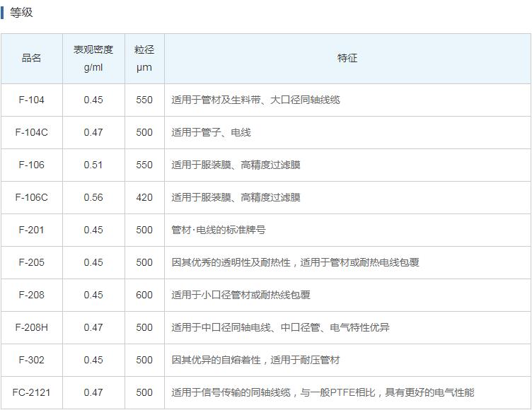Click the 等级 section heading
532x410 pixels.
tap(21, 13)
